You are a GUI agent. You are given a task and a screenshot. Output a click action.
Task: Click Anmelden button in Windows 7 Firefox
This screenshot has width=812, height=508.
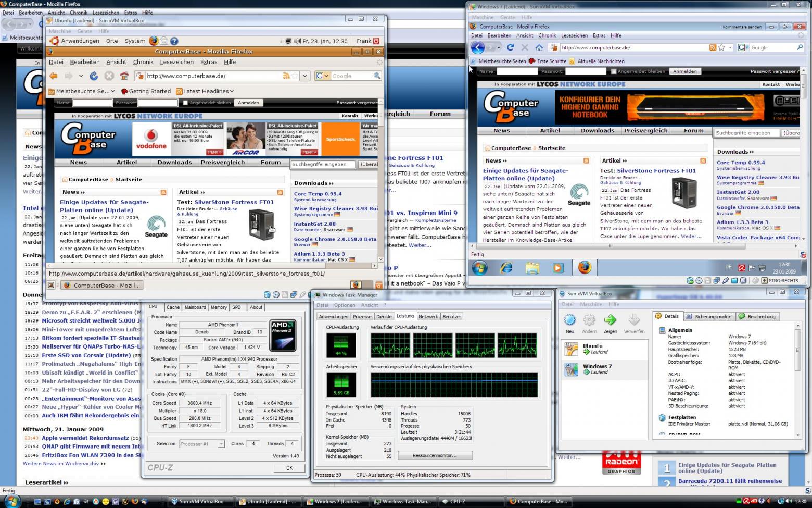pyautogui.click(x=684, y=71)
